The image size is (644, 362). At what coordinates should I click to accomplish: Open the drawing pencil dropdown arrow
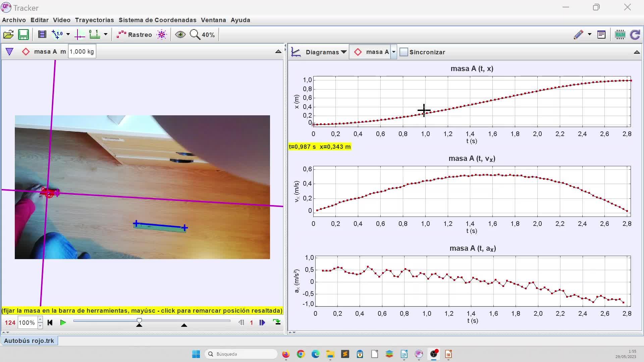590,35
